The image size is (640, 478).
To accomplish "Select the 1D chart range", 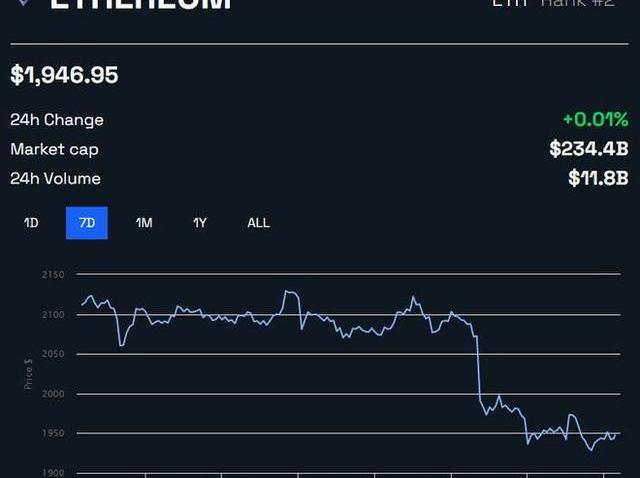I will [x=31, y=223].
